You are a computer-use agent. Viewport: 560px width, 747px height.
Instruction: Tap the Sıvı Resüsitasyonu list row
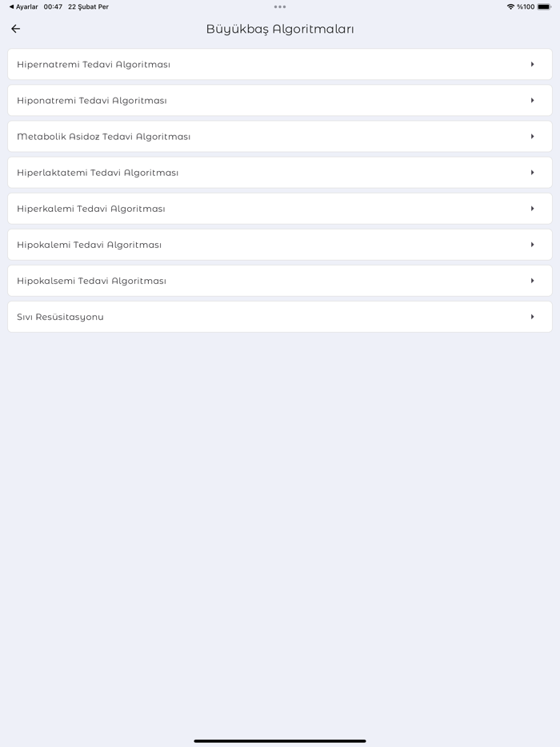(x=280, y=316)
